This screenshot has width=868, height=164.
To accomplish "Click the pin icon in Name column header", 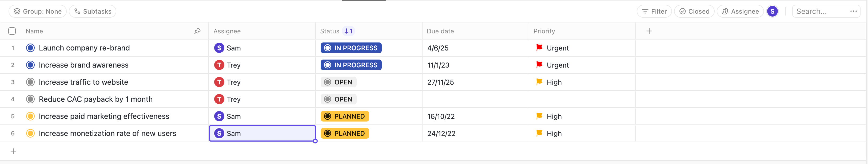I will pyautogui.click(x=197, y=31).
